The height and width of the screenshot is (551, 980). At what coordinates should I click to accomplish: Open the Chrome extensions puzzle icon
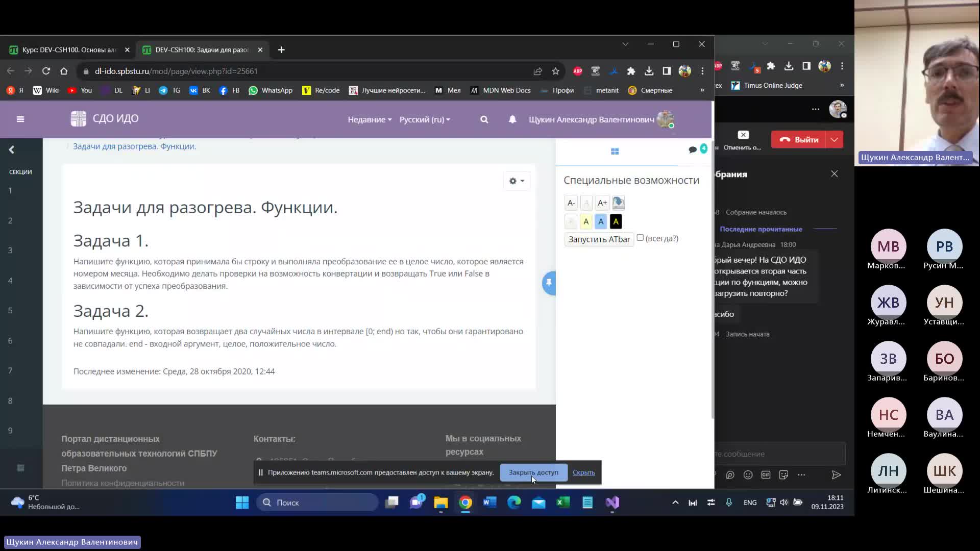[631, 71]
